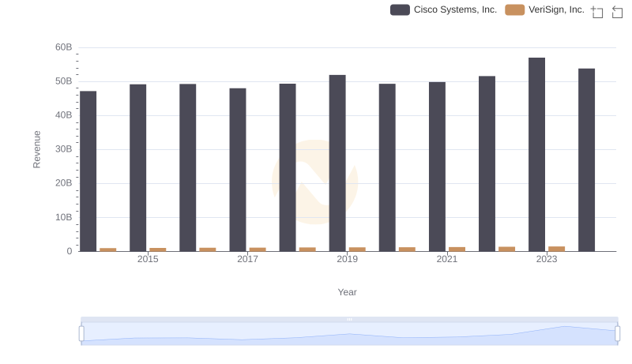Click the 50B y-axis label
The image size is (632, 364).
[x=64, y=81]
